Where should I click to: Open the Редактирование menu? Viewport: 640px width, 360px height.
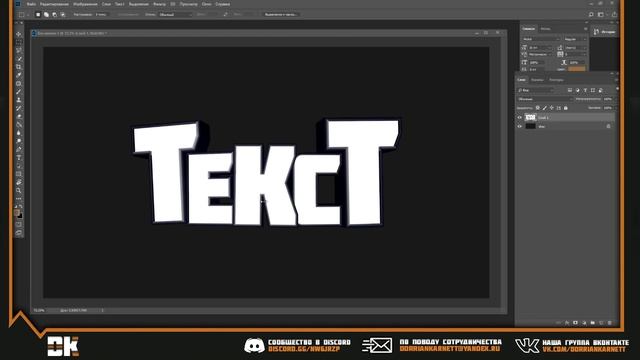click(x=54, y=4)
